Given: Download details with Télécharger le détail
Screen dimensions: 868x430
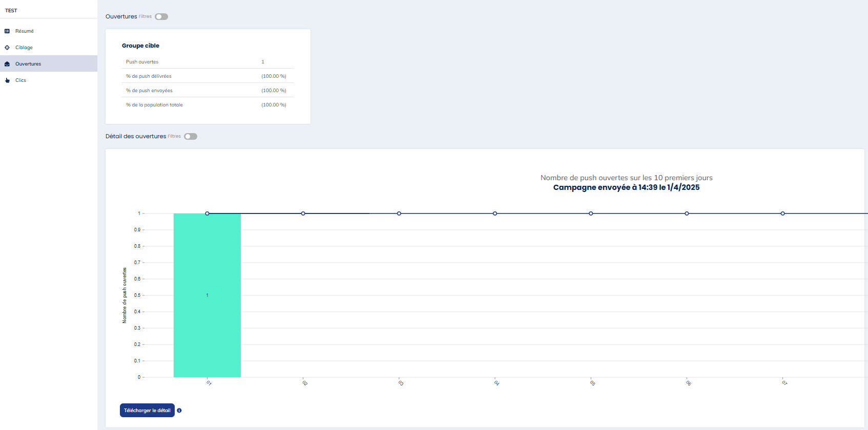Looking at the screenshot, I should 147,411.
